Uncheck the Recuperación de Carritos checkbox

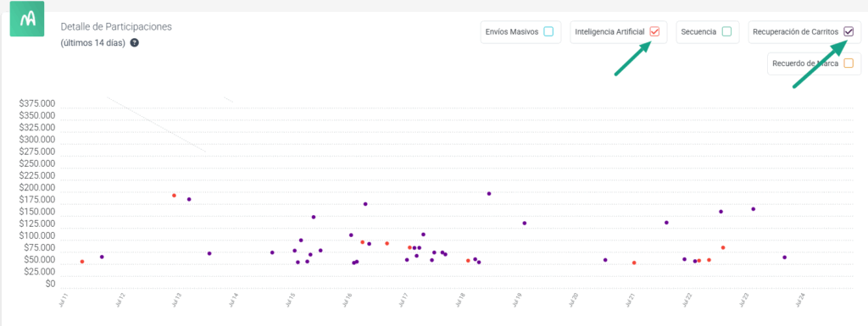(x=849, y=31)
